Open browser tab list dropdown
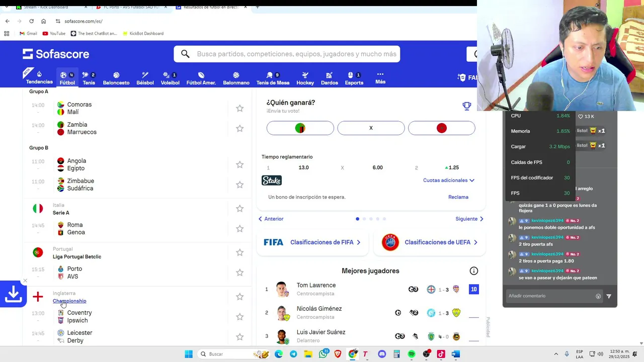 point(7,7)
